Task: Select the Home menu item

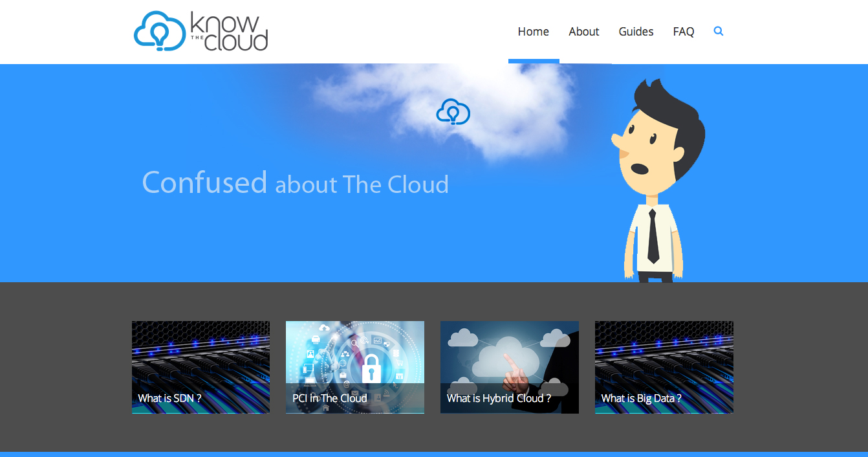Action: [x=533, y=31]
